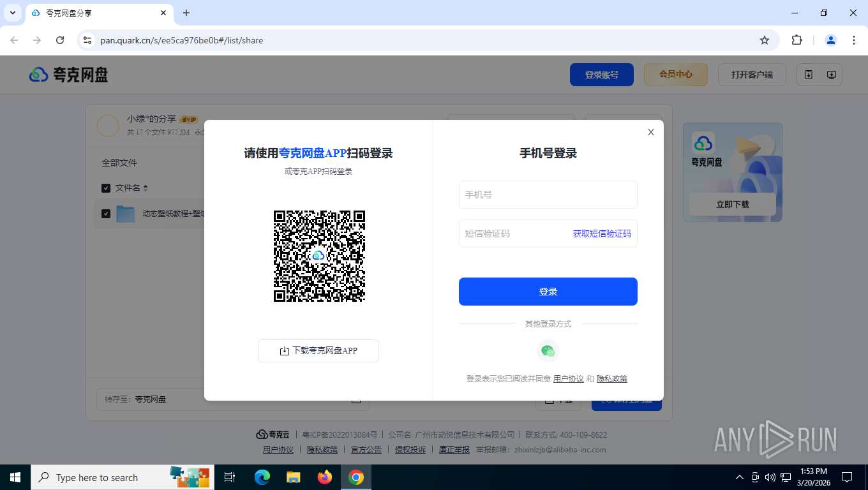868x490 pixels.
Task: Open Windows notification center
Action: (847, 477)
